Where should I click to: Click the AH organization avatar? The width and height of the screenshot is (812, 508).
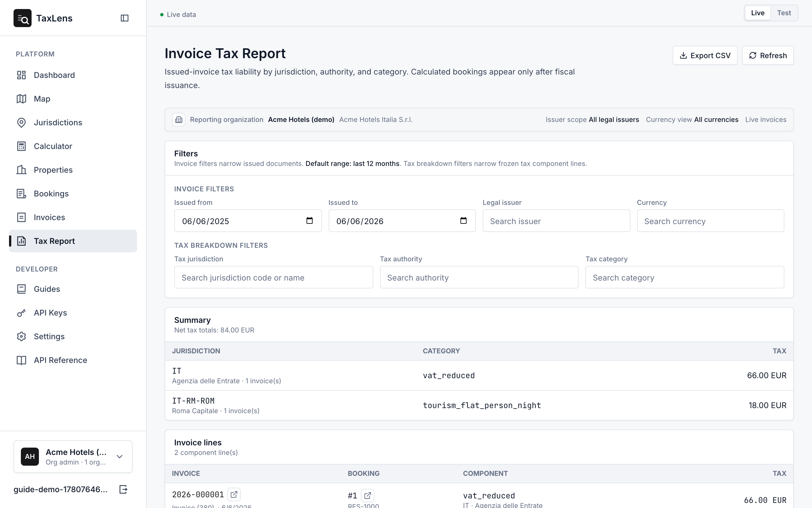30,456
